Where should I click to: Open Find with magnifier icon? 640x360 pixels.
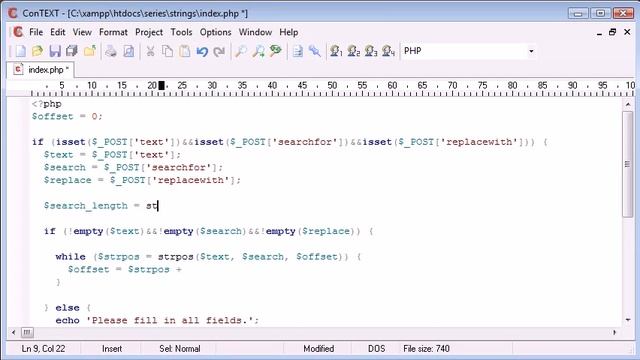coord(241,51)
